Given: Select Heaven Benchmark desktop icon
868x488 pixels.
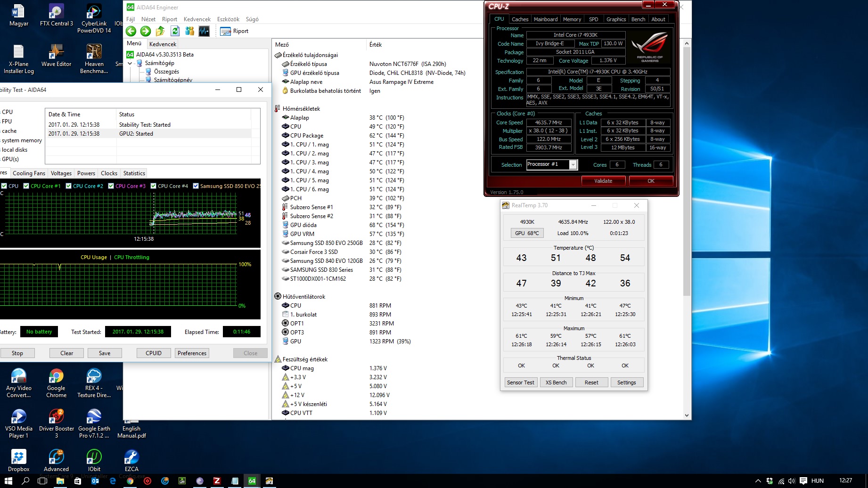Looking at the screenshot, I should click(94, 59).
